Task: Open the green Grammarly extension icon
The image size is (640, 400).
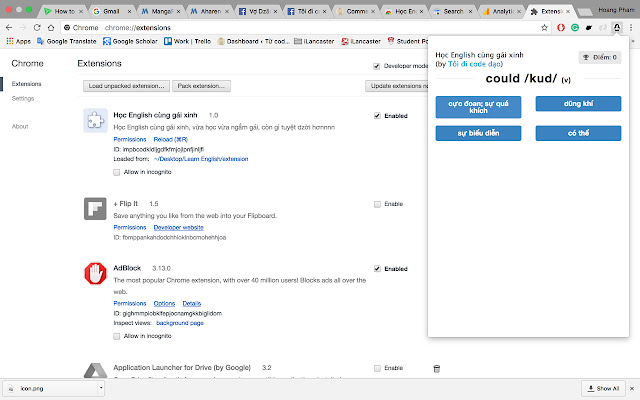Action: click(x=575, y=27)
